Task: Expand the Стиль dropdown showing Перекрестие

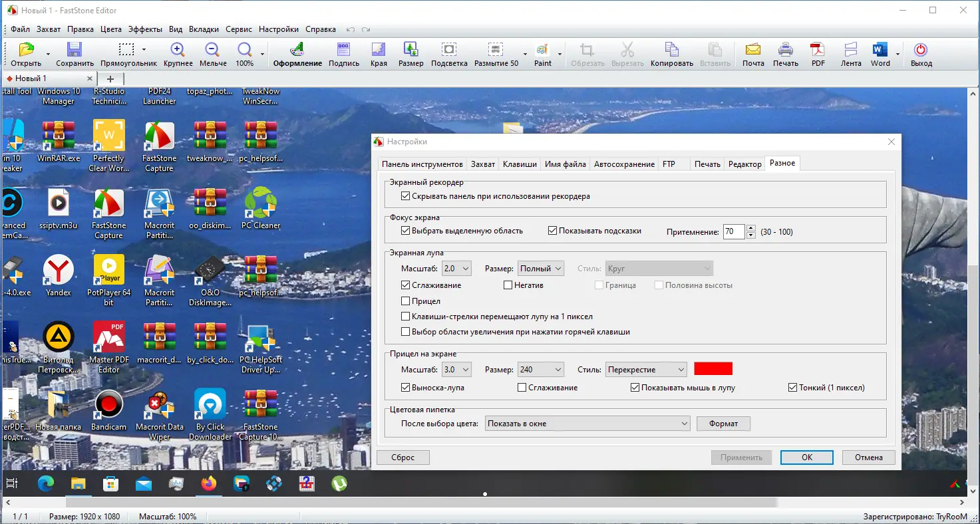Action: click(647, 370)
